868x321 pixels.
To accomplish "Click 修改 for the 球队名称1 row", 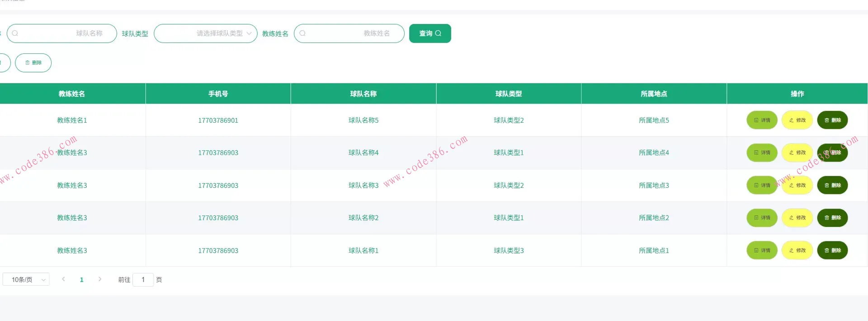I will (797, 250).
